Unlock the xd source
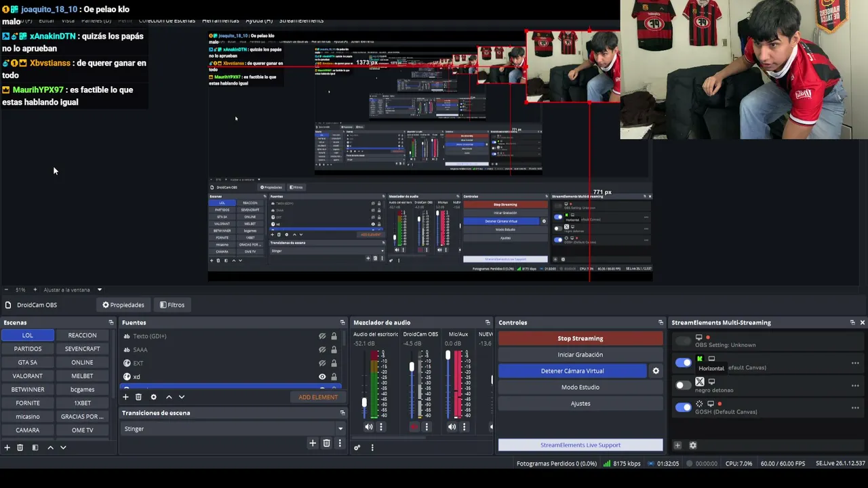Image resolution: width=868 pixels, height=488 pixels. 334,377
